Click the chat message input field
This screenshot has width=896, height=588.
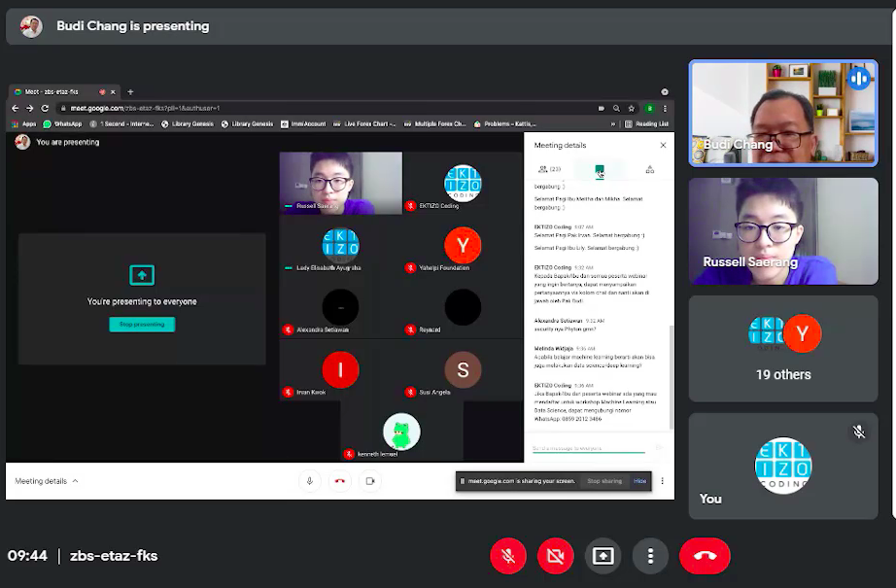point(588,448)
